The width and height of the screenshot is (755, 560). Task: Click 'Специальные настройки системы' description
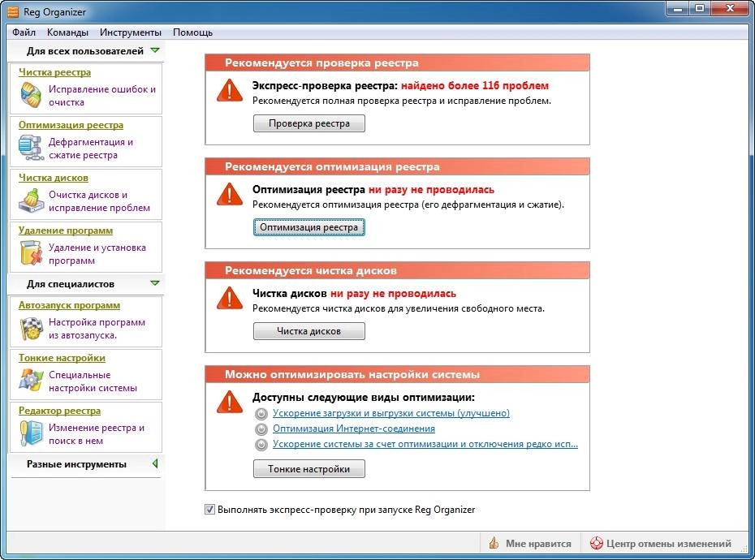tap(93, 381)
